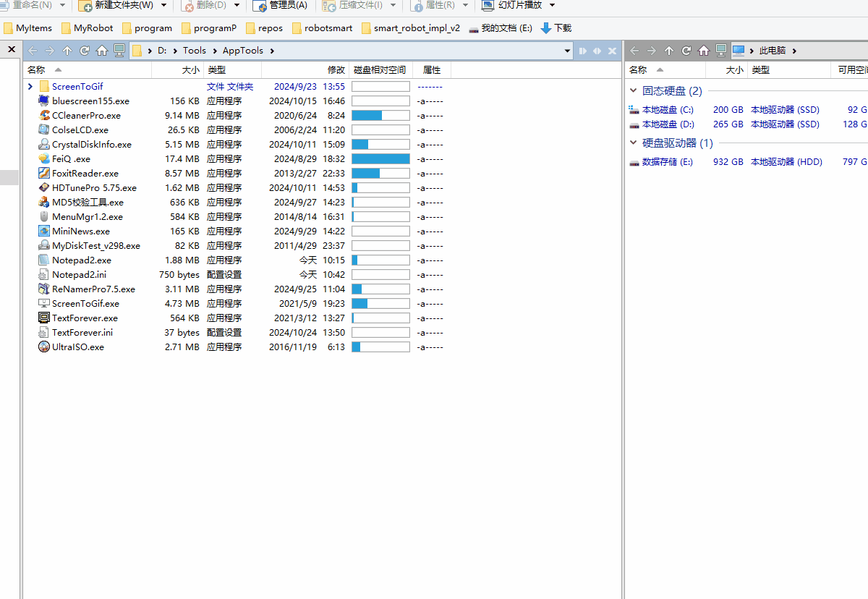
Task: Select MenuMgr1.2.exe mouse icon
Action: (x=45, y=217)
